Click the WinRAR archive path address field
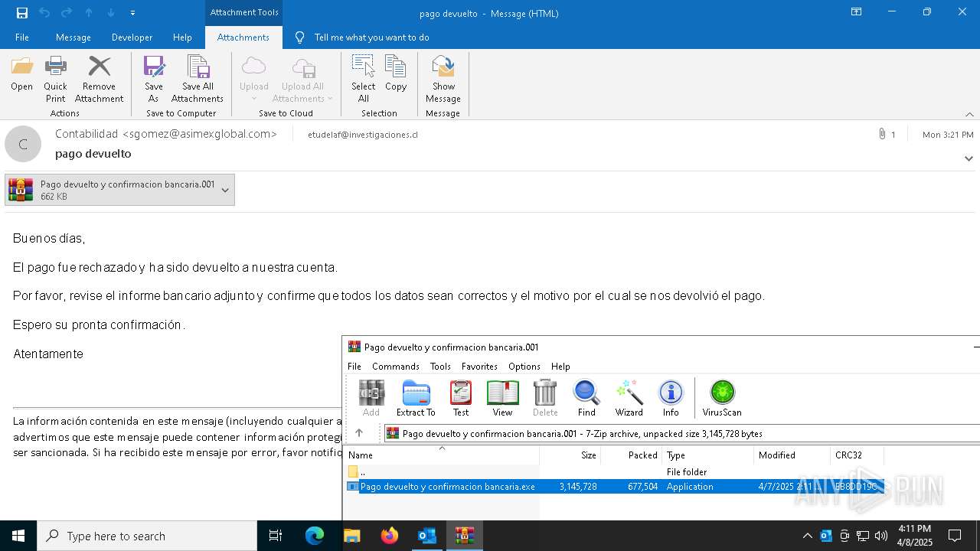The width and height of the screenshot is (980, 551). [681, 433]
